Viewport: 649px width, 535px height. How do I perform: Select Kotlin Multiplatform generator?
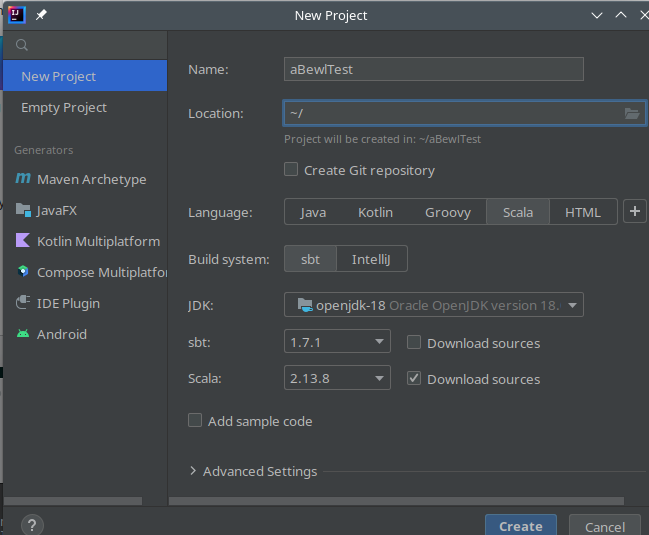coord(85,241)
